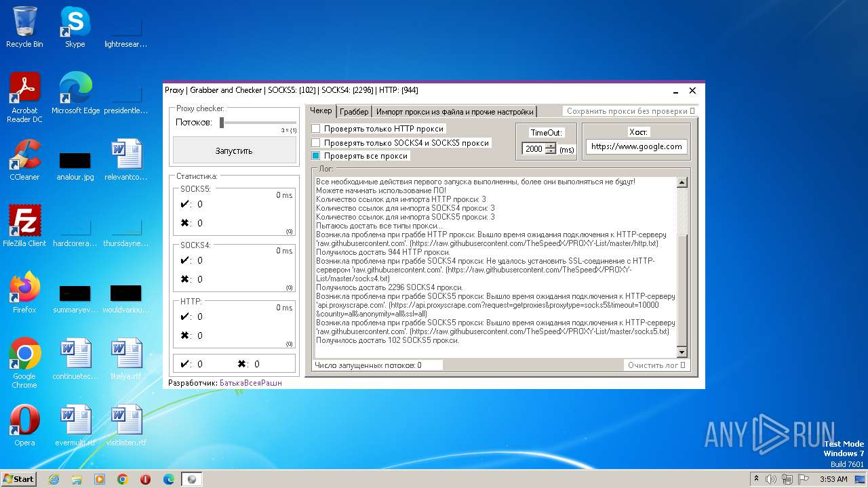Screen dimensions: 868x488
Task: Launch Acrobat Reader DC from desktop
Action: [24, 98]
